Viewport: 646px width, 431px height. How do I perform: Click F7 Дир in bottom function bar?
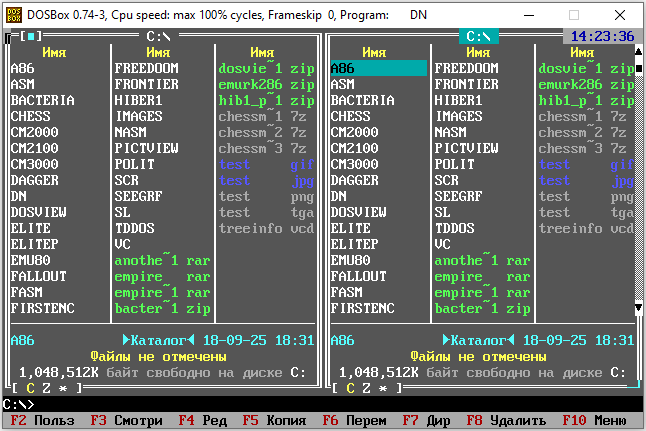pos(426,420)
